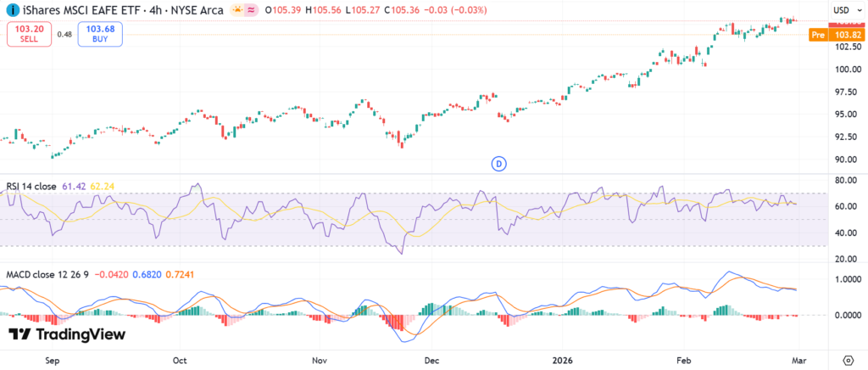
Task: Click 100.00 on the price scale
Action: [848, 70]
